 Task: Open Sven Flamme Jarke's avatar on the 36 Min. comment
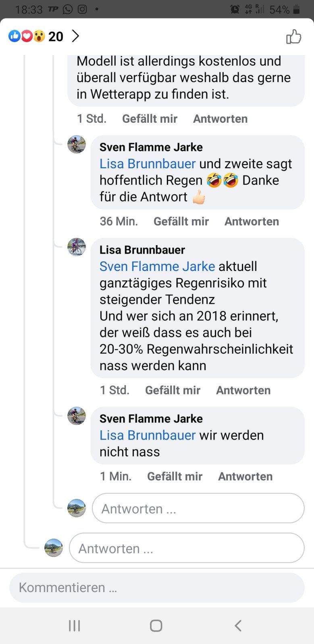pos(77,144)
